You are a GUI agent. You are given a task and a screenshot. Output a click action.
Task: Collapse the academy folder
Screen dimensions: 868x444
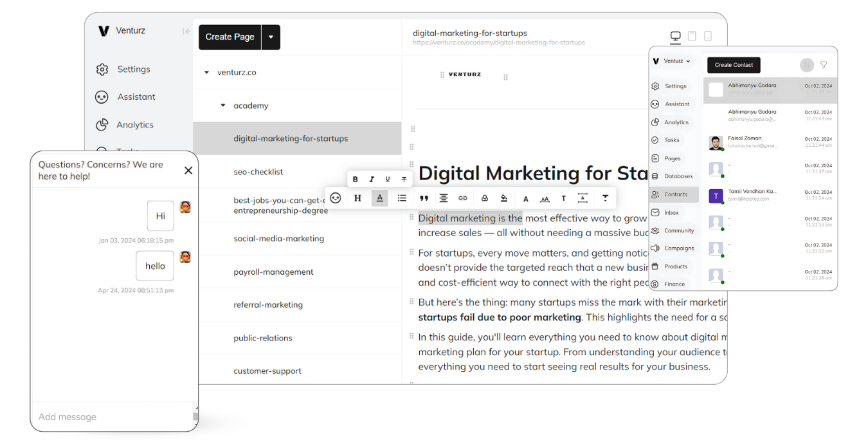[x=223, y=106]
